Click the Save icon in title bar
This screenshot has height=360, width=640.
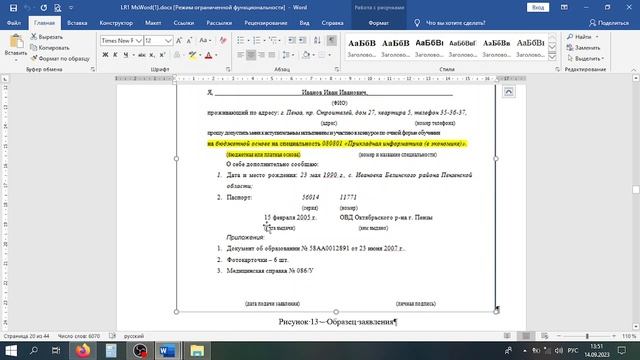(x=13, y=8)
